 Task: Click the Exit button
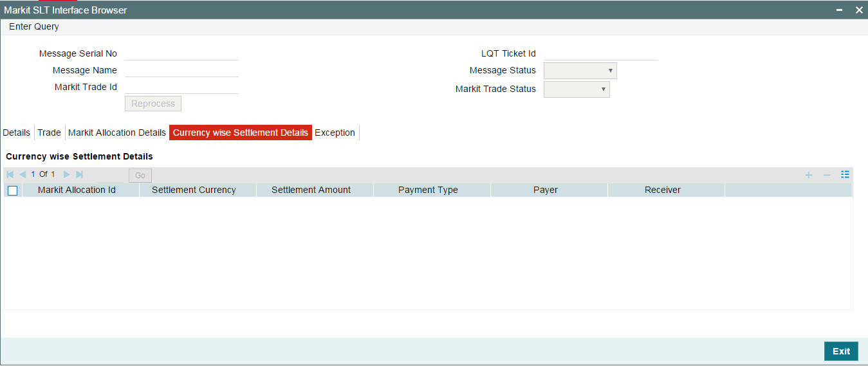coord(841,351)
